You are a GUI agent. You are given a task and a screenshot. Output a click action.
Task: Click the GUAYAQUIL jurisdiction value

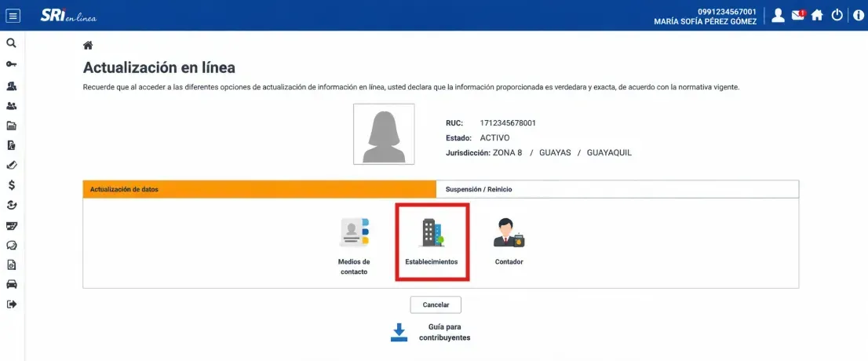tap(609, 153)
